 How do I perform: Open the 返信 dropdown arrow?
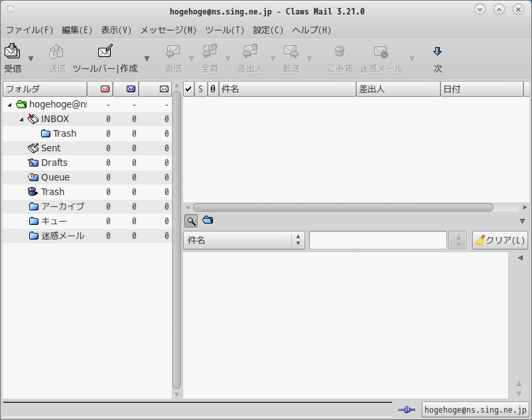point(191,58)
